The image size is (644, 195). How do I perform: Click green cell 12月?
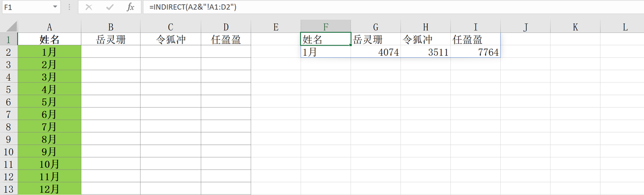(49, 189)
